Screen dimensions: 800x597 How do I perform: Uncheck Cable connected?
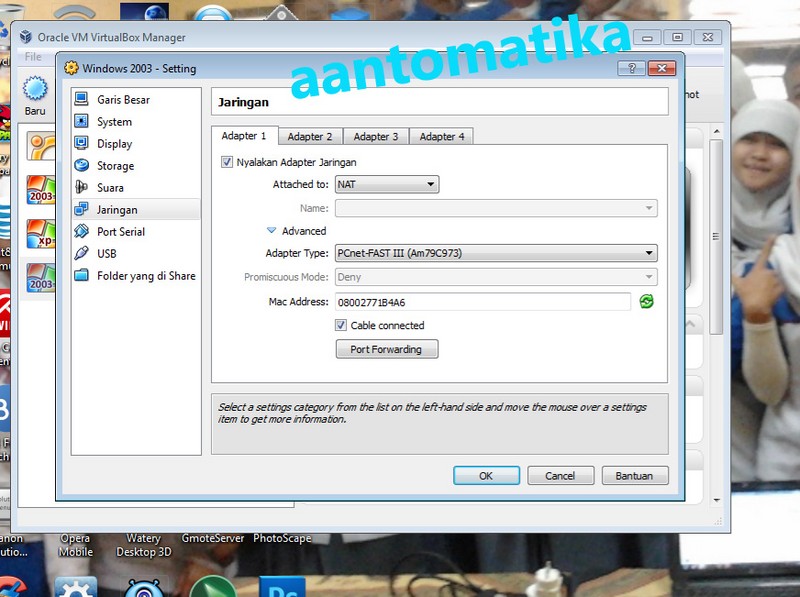[340, 325]
